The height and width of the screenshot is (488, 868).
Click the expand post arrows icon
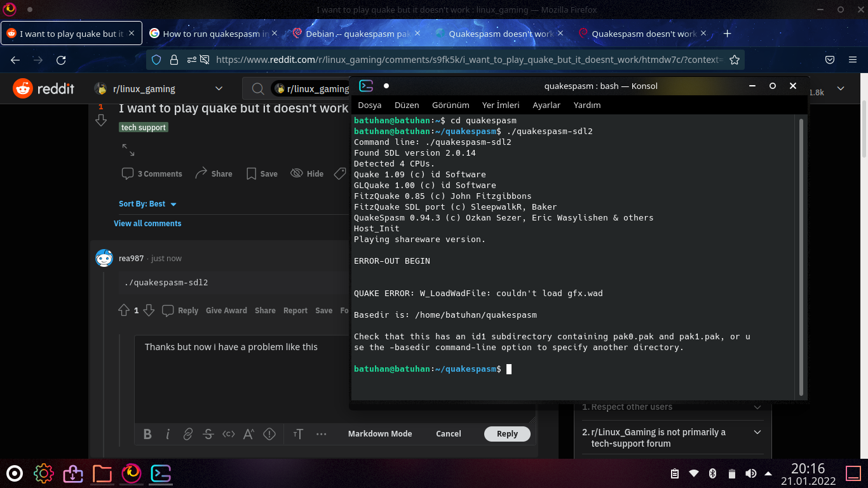[x=128, y=150]
